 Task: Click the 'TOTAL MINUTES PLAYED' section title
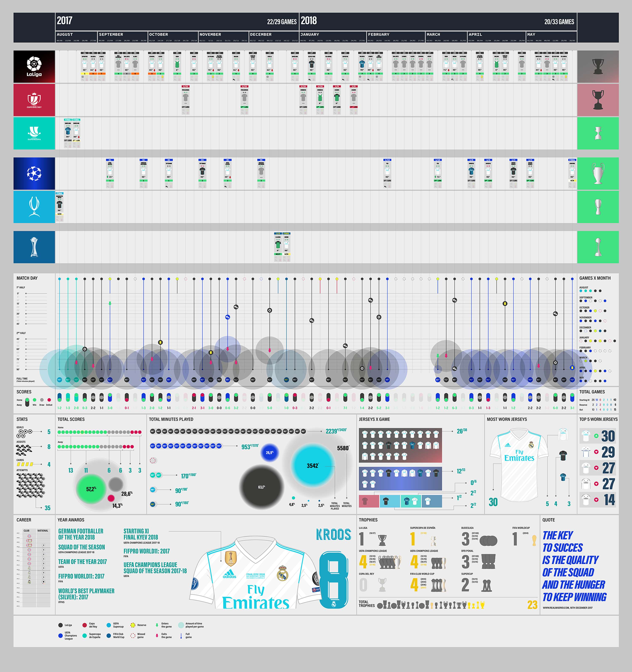coord(171,419)
